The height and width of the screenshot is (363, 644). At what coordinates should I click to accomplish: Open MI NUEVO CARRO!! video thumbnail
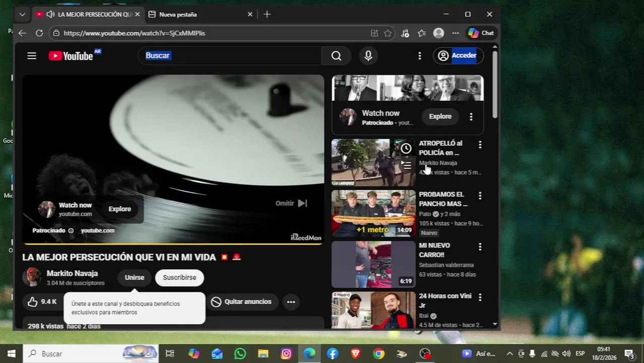tap(373, 265)
